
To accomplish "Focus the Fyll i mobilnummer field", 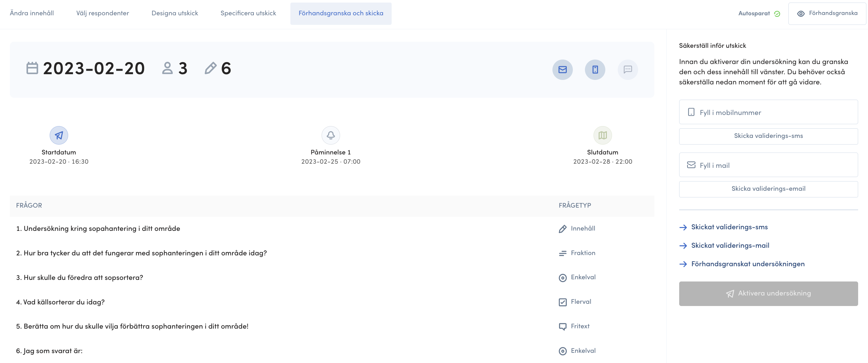I will [768, 112].
